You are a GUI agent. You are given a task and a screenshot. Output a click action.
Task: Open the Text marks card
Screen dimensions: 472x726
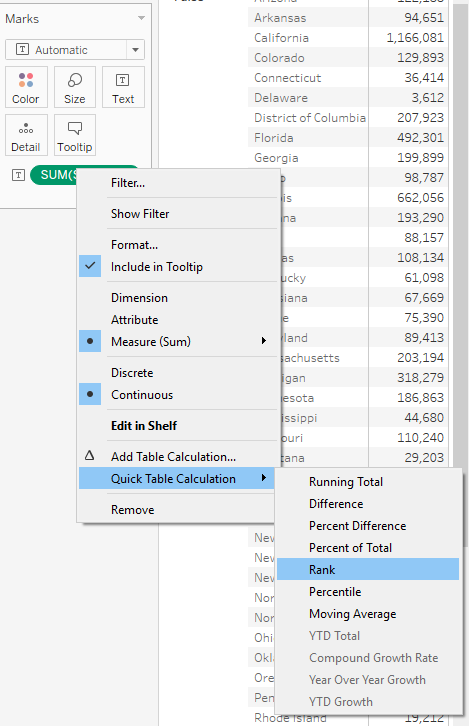coord(123,87)
